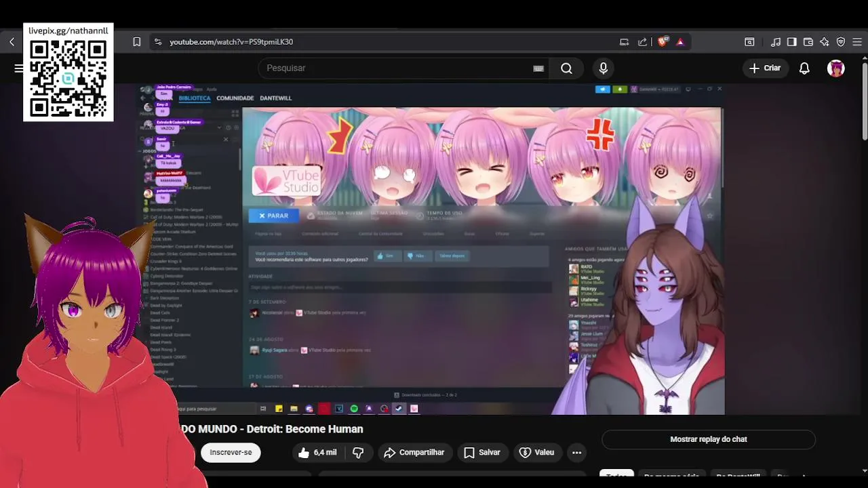This screenshot has height=488, width=868.
Task: Select Call of Duty: Modern Warfare 2 (2009) - Multiplayer
Action: tap(194, 224)
